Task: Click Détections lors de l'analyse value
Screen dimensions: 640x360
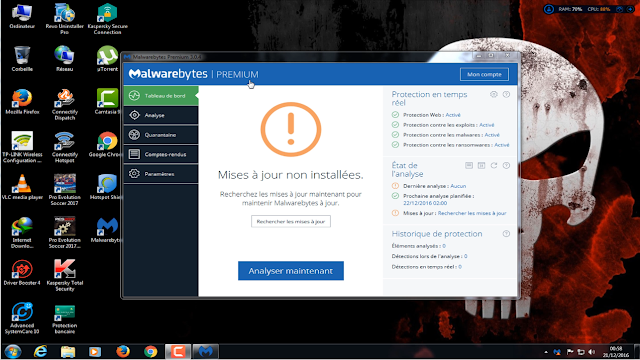Action: pyautogui.click(x=465, y=256)
